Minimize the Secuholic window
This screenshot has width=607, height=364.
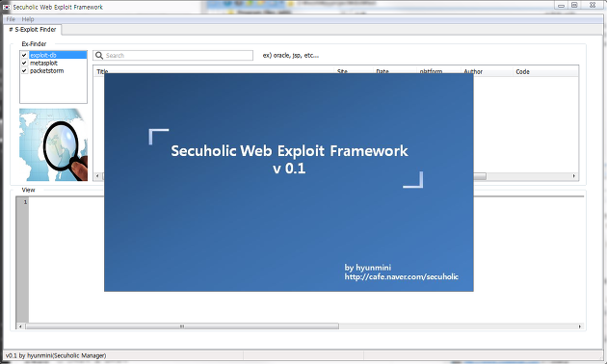tap(561, 5)
